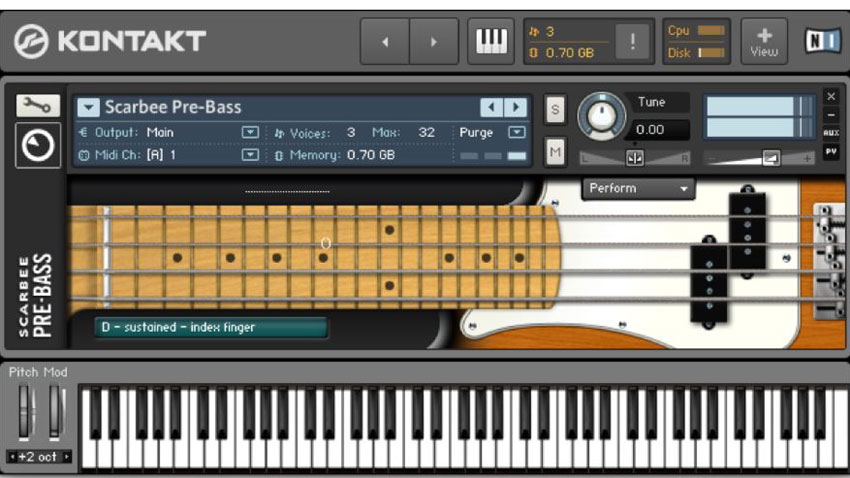Toggle the on-screen keyboard icon
The image size is (850, 478).
tap(491, 42)
